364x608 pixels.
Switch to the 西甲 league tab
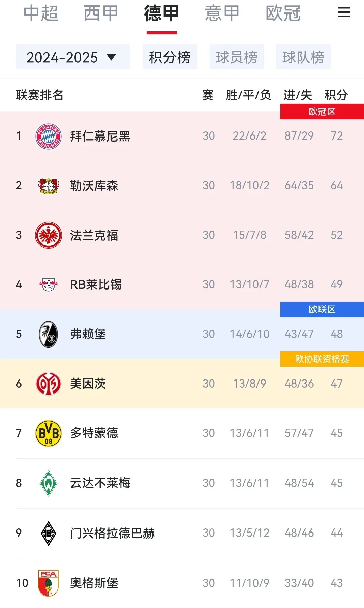101,13
